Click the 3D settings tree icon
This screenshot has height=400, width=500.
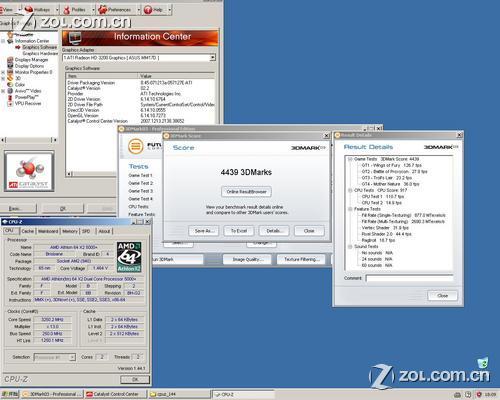point(10,78)
